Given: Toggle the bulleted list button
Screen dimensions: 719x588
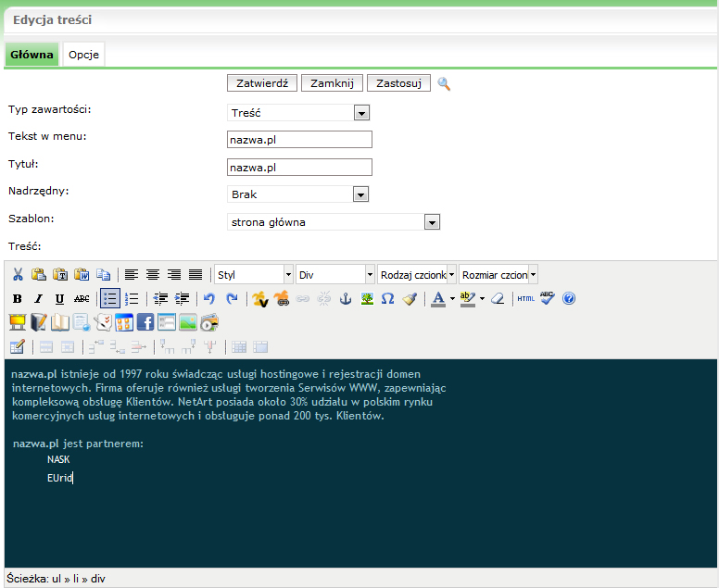Looking at the screenshot, I should click(110, 298).
